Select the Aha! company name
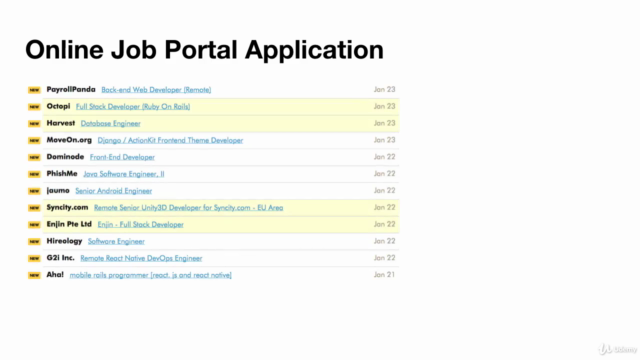Image resolution: width=640 pixels, height=360 pixels. [55, 275]
